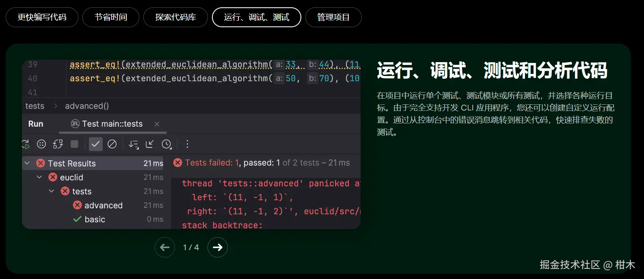
Task: Select the 管理项目 tab
Action: 333,17
